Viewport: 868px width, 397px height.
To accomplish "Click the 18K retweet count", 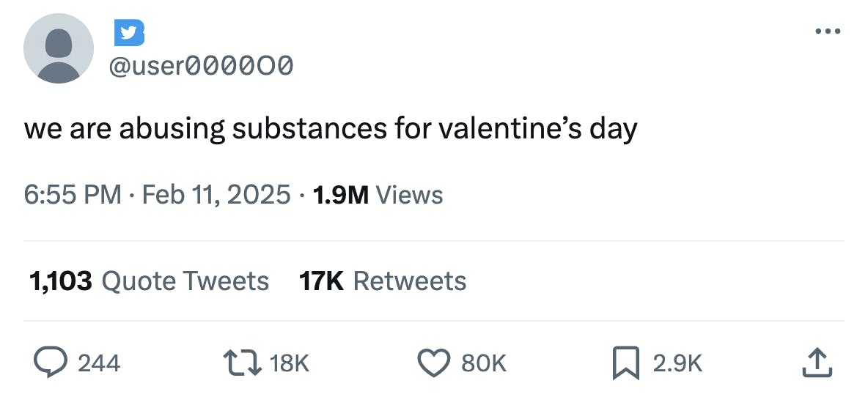I will coord(290,363).
